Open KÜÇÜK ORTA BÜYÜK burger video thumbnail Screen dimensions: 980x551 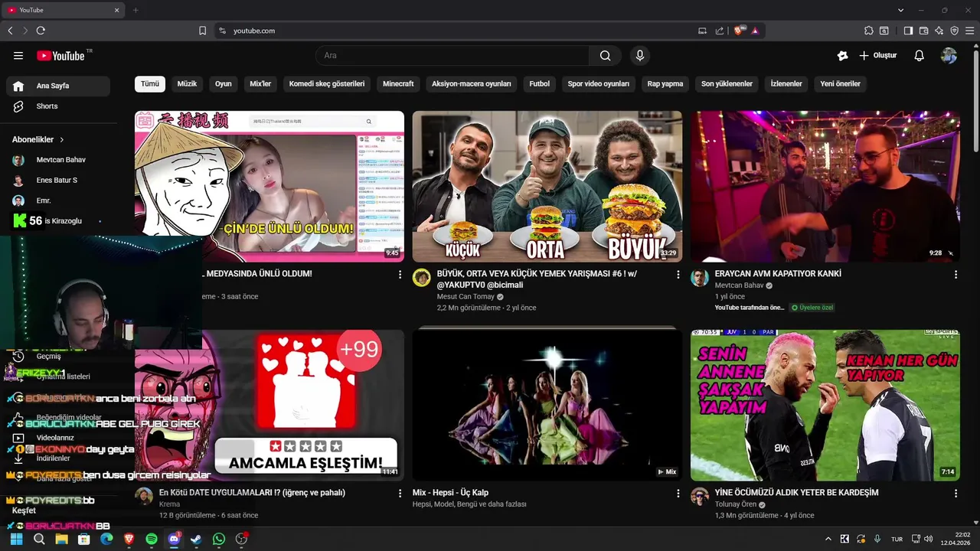[547, 186]
